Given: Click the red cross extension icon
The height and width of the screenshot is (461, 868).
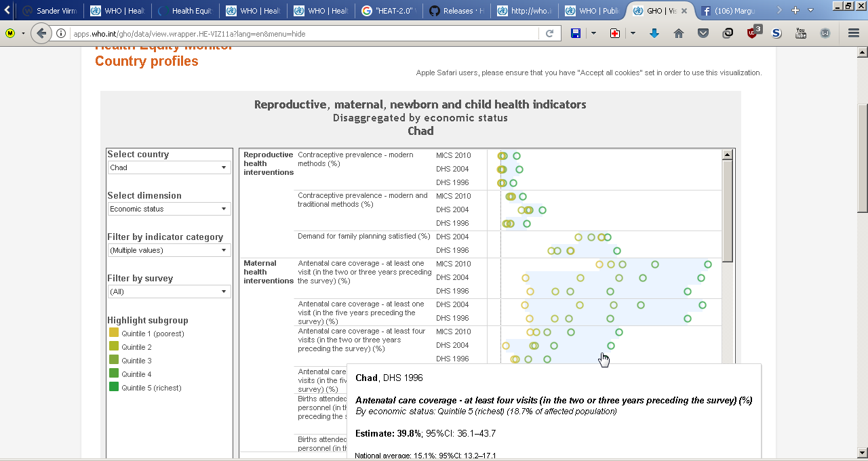Looking at the screenshot, I should point(615,33).
